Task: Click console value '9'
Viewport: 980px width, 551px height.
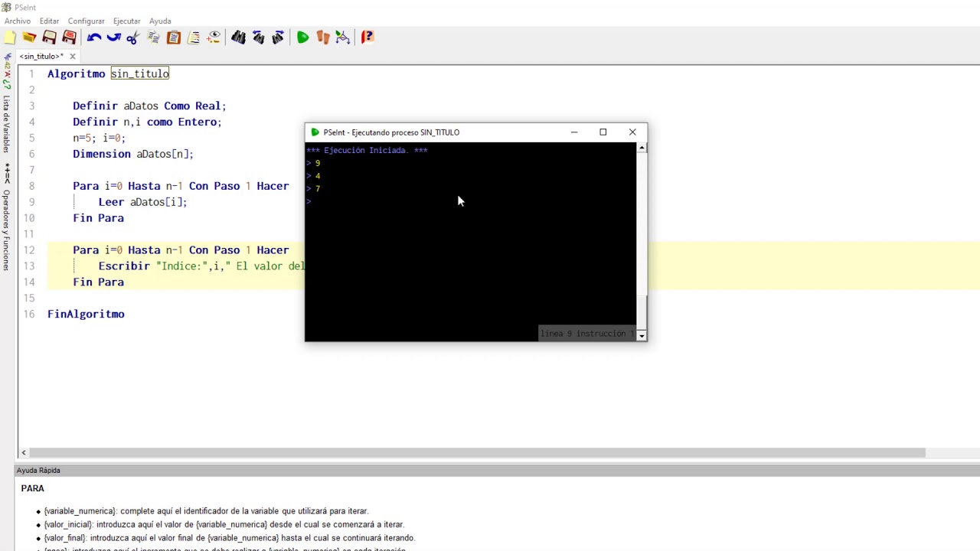Action: (x=318, y=163)
